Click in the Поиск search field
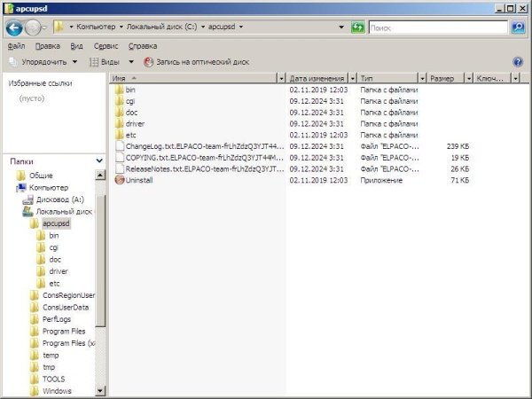 (438, 27)
